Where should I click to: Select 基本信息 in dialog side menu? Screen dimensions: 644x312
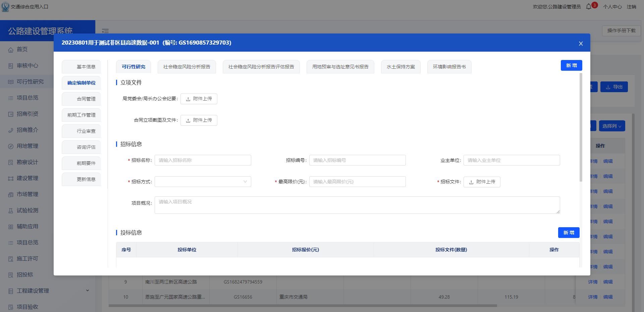coord(81,67)
